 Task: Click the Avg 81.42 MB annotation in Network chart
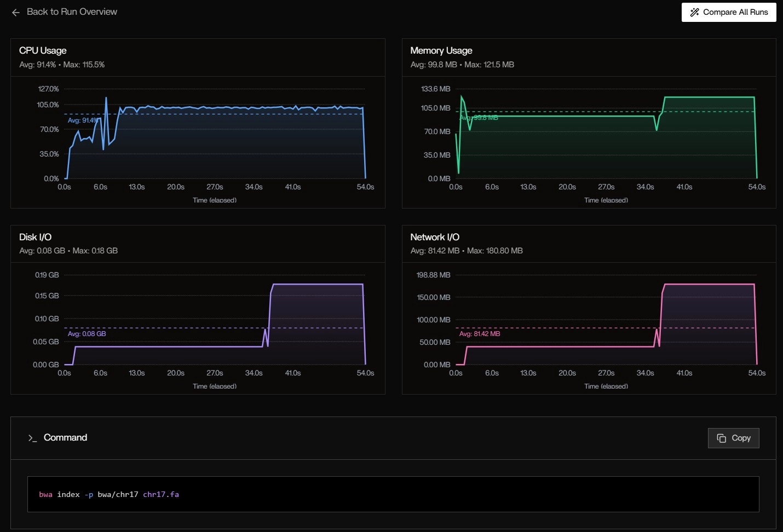coord(480,333)
